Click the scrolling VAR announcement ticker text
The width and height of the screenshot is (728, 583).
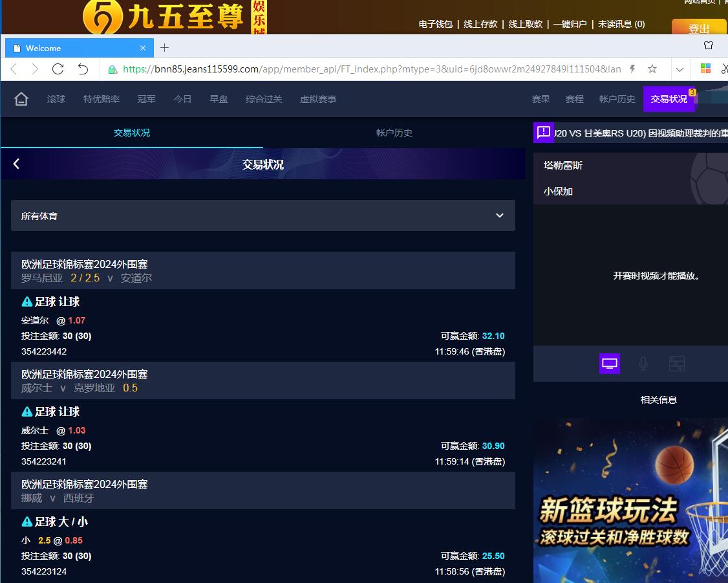coord(641,133)
